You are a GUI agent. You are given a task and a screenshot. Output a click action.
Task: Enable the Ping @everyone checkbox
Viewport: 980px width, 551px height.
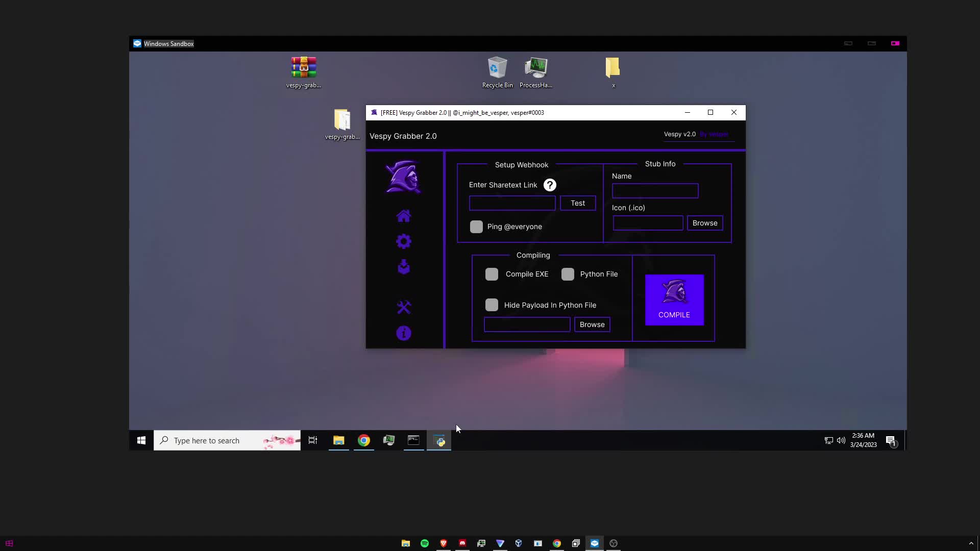tap(476, 227)
